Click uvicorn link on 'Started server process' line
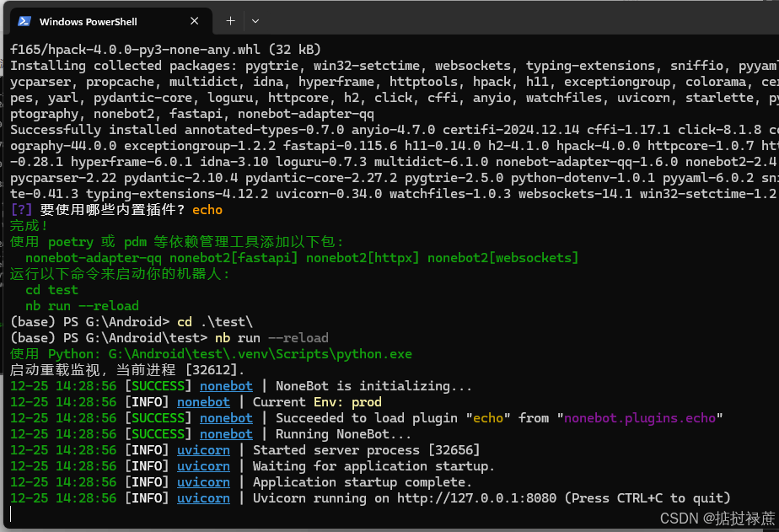This screenshot has width=779, height=532. pyautogui.click(x=203, y=450)
